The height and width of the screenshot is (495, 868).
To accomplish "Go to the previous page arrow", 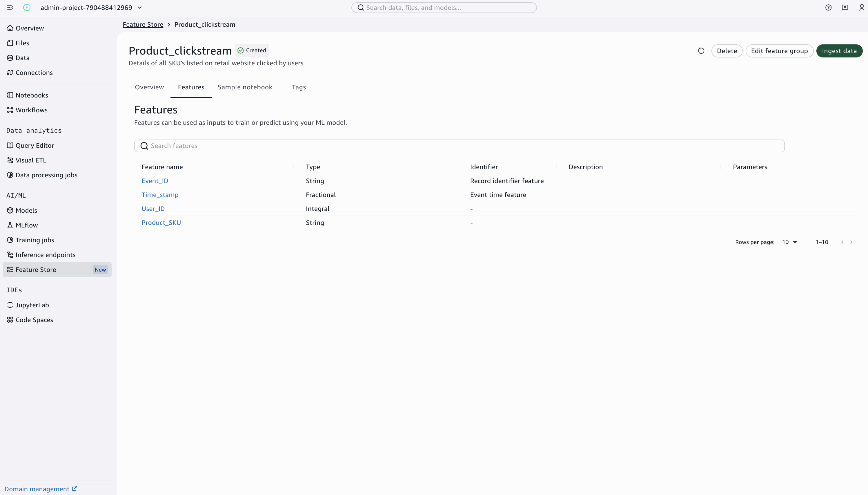I will click(x=842, y=242).
